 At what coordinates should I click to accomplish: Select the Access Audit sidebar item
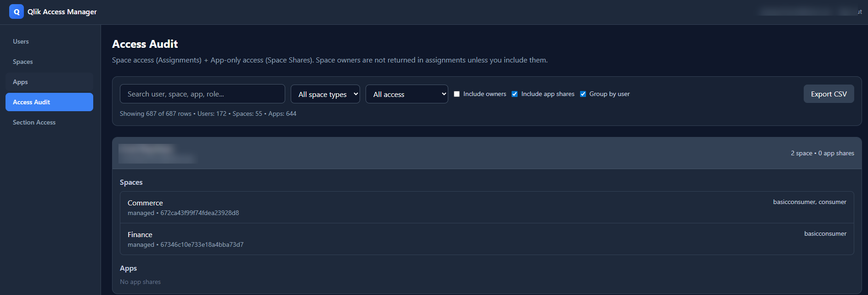pos(49,102)
